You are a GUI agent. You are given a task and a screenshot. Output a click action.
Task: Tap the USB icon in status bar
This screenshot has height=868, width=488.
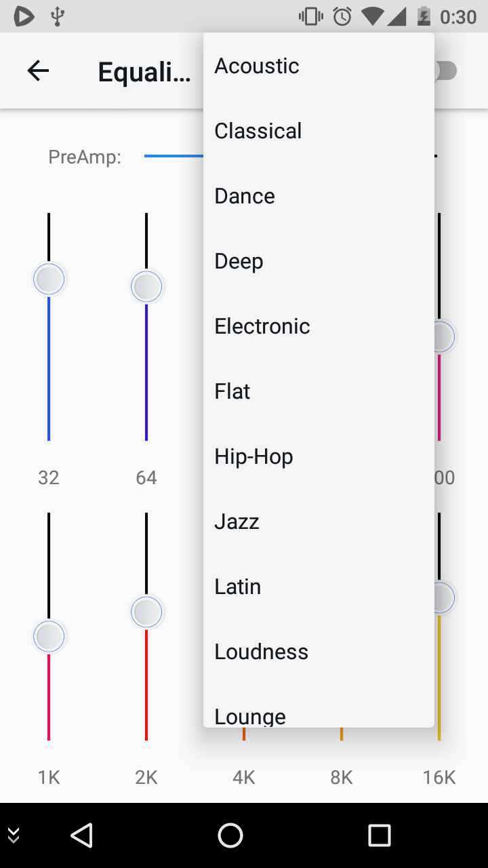pos(58,16)
